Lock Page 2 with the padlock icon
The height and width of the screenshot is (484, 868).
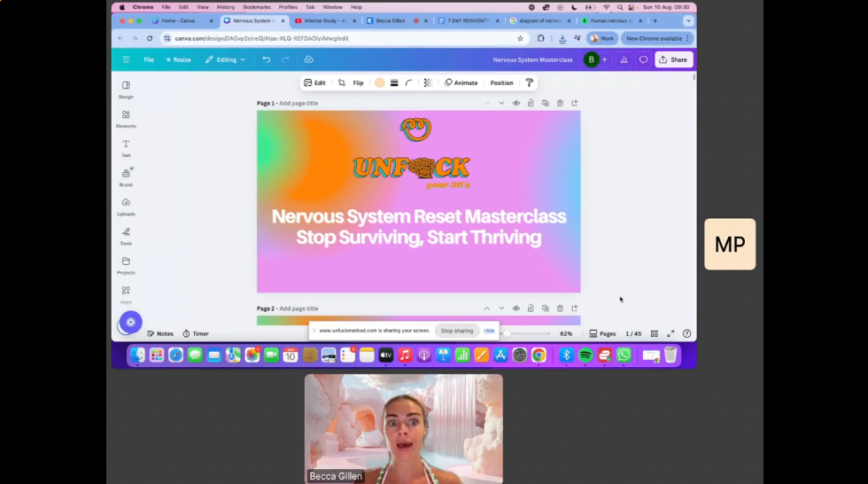point(531,308)
